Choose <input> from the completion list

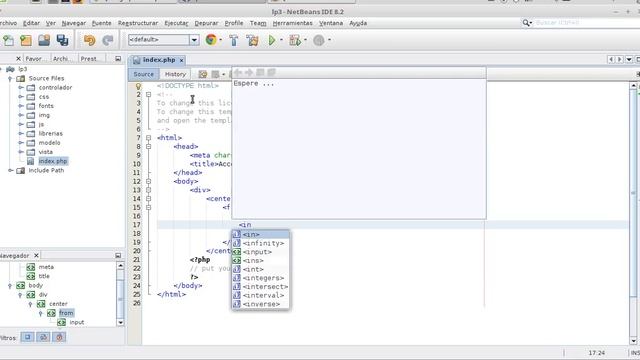pos(261,252)
